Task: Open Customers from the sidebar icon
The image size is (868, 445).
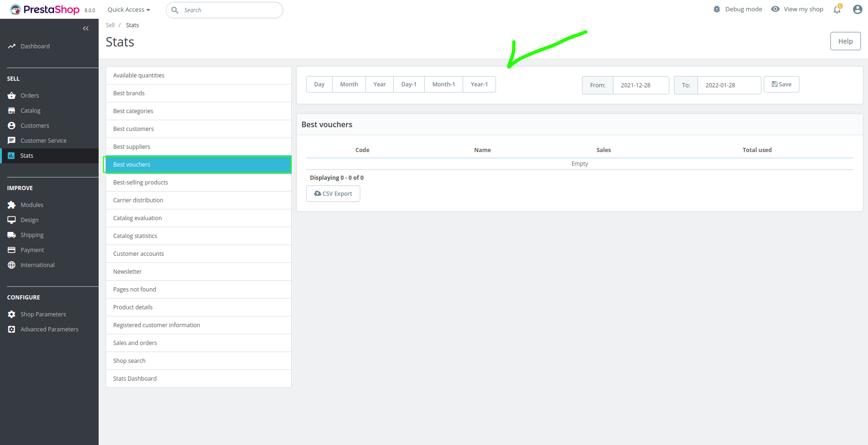Action: click(x=11, y=125)
